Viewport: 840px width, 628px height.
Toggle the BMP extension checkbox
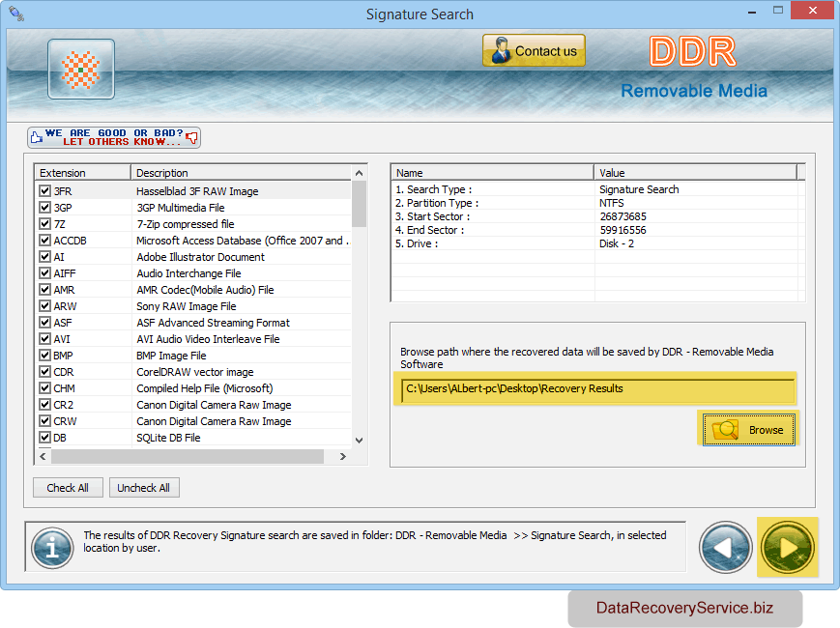(45, 355)
